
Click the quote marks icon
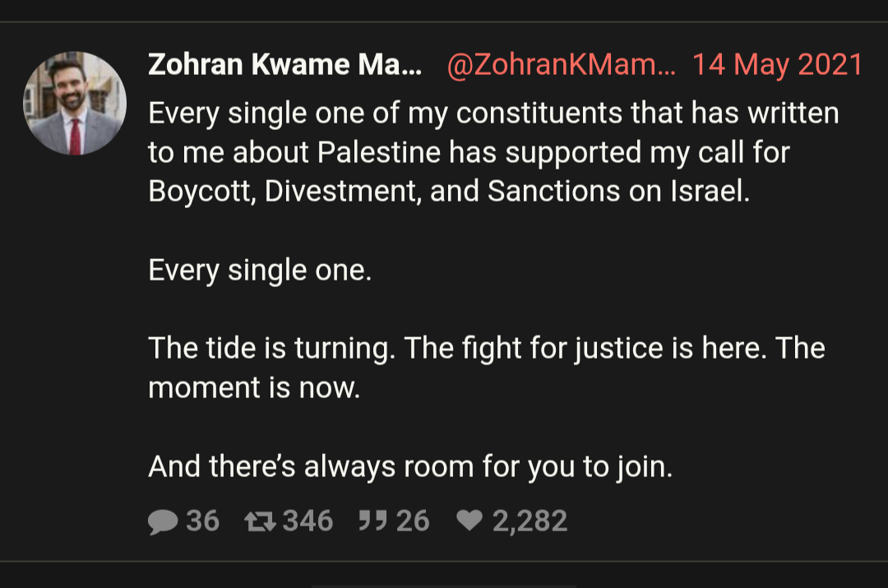tap(372, 521)
